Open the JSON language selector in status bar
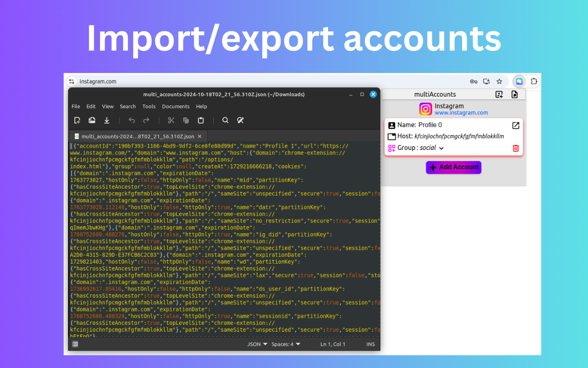The height and width of the screenshot is (368, 588). (257, 344)
